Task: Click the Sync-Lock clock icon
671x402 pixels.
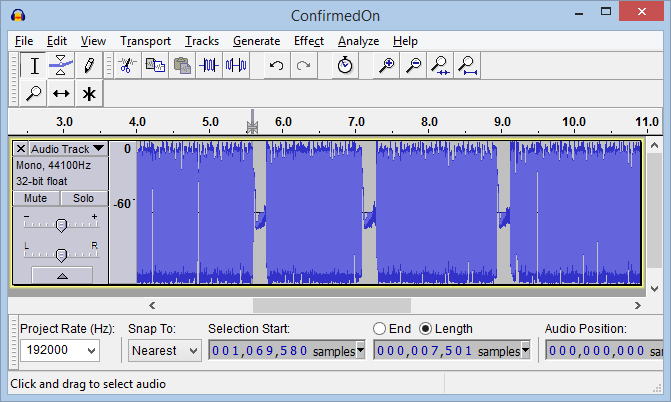Action: [x=345, y=66]
